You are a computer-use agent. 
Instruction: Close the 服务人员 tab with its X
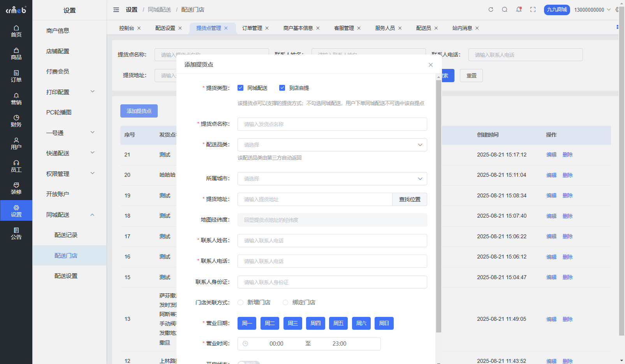400,28
